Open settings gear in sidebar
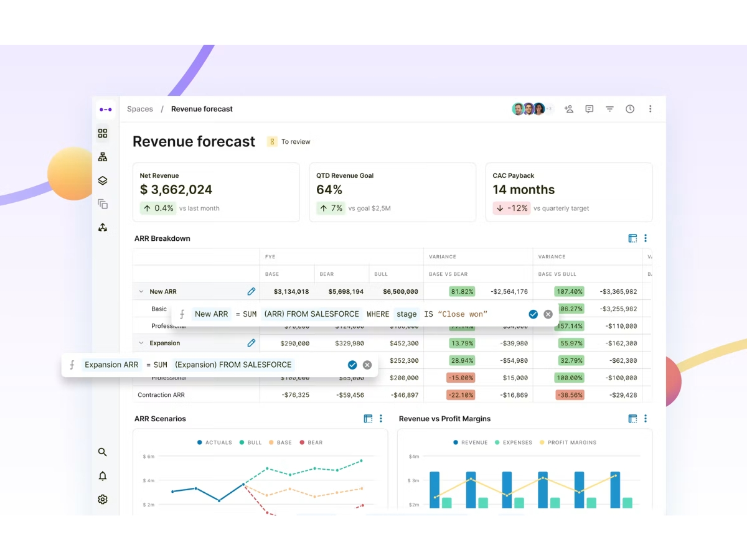 pos(103,500)
